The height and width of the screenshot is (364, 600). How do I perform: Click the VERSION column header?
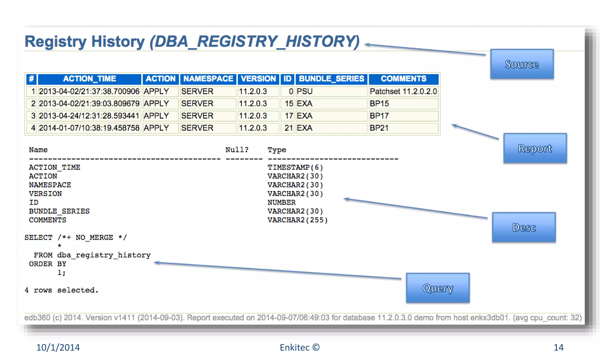258,79
